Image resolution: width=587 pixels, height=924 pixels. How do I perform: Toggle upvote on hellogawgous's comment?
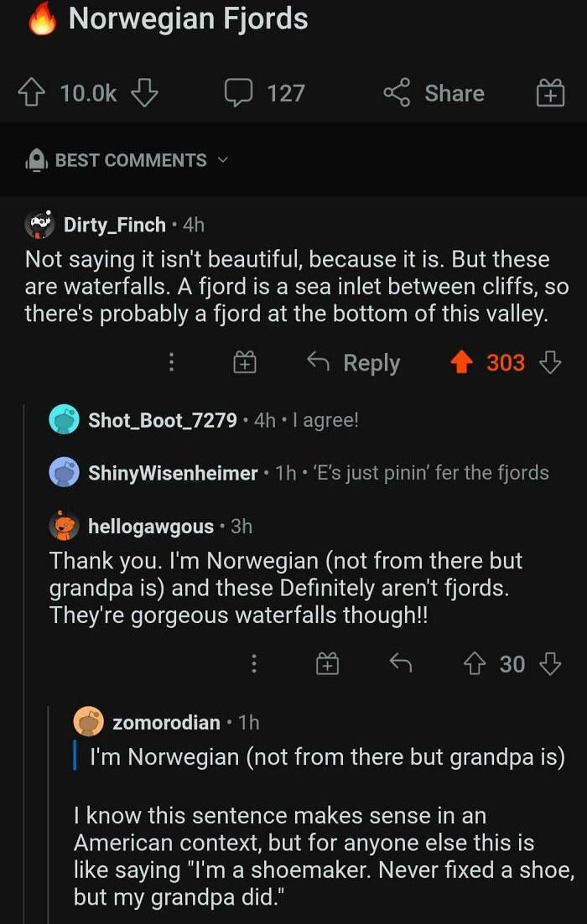tap(475, 663)
